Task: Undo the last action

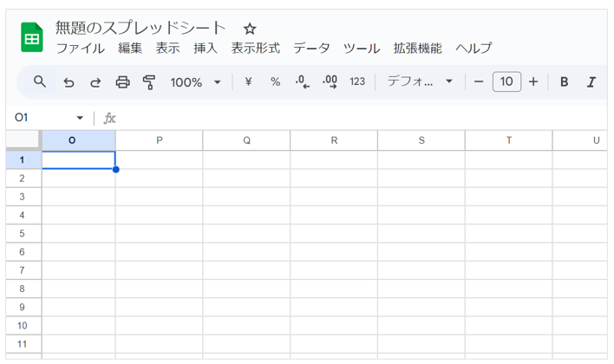Action: tap(69, 82)
